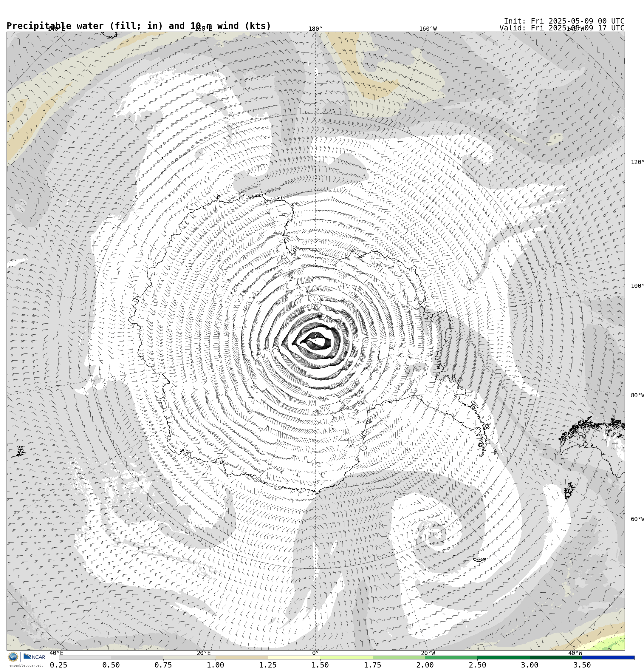Pick the dark green 2.50–3.00 colorbar segment
This screenshot has width=644, height=669.
[503, 657]
